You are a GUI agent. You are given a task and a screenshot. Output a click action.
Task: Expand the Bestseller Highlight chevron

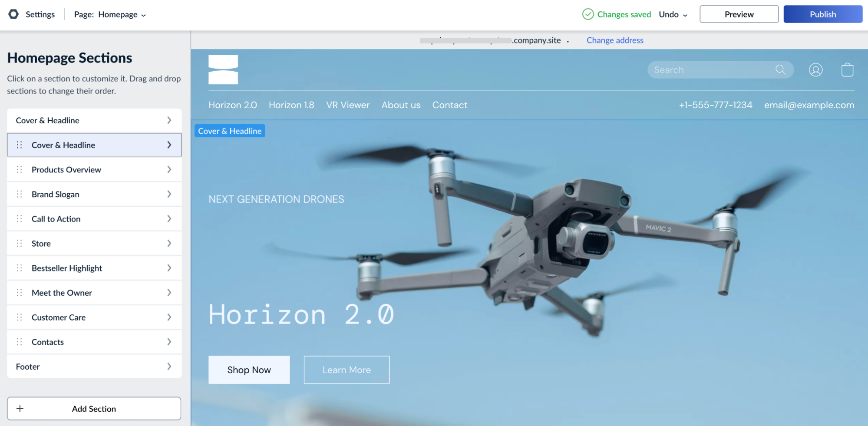click(169, 268)
